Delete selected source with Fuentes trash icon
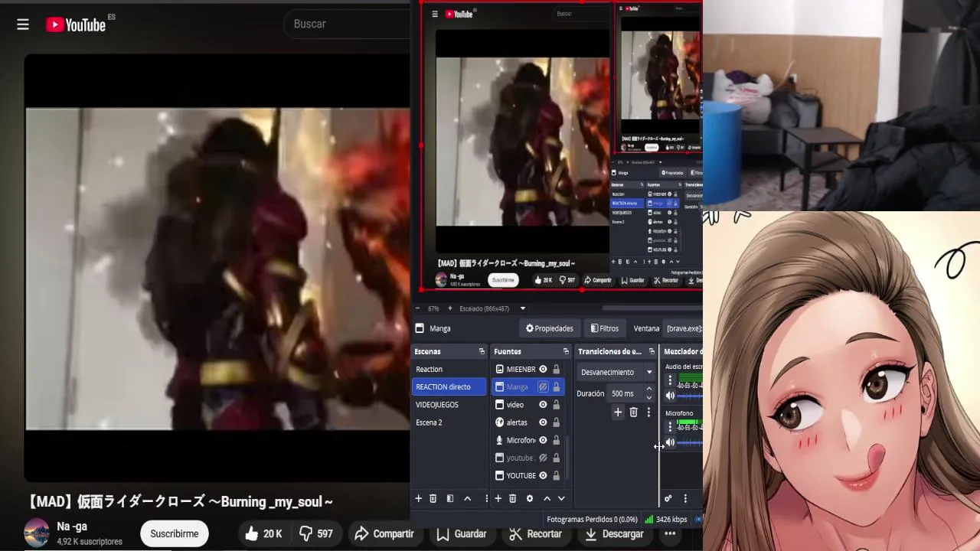The height and width of the screenshot is (551, 980). pos(512,498)
